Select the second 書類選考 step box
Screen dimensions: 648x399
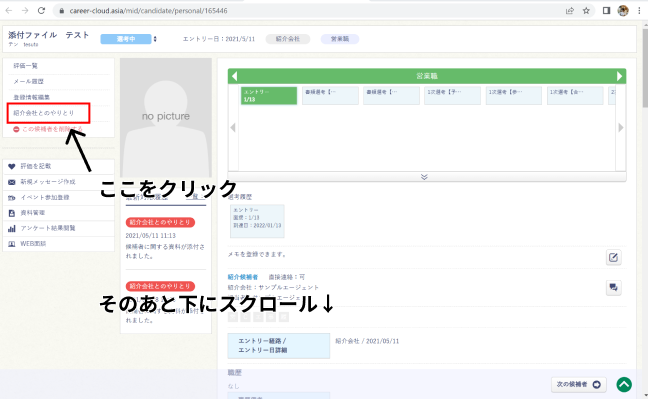[391, 96]
